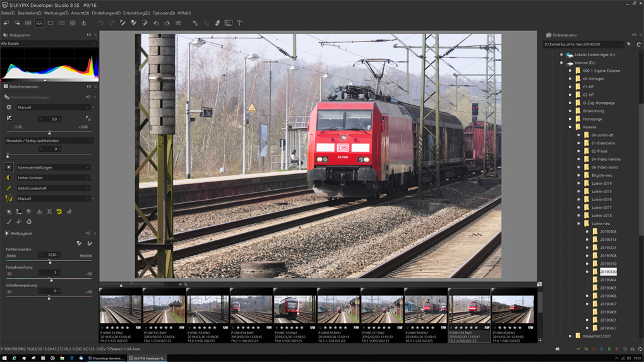Select folder 20190404 in tree
The height and width of the screenshot is (362, 644).
(x=608, y=280)
